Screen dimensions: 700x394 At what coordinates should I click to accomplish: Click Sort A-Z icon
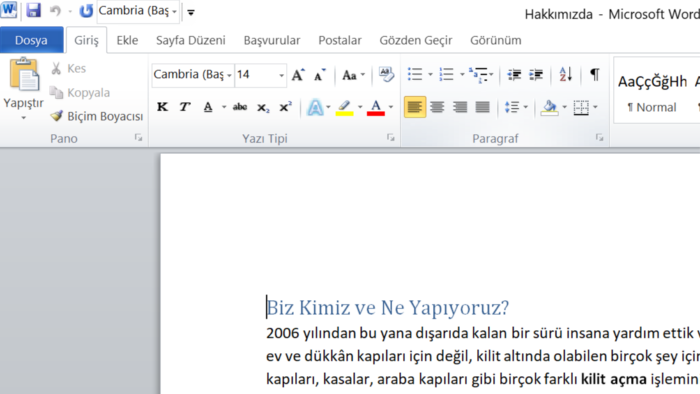pyautogui.click(x=566, y=75)
